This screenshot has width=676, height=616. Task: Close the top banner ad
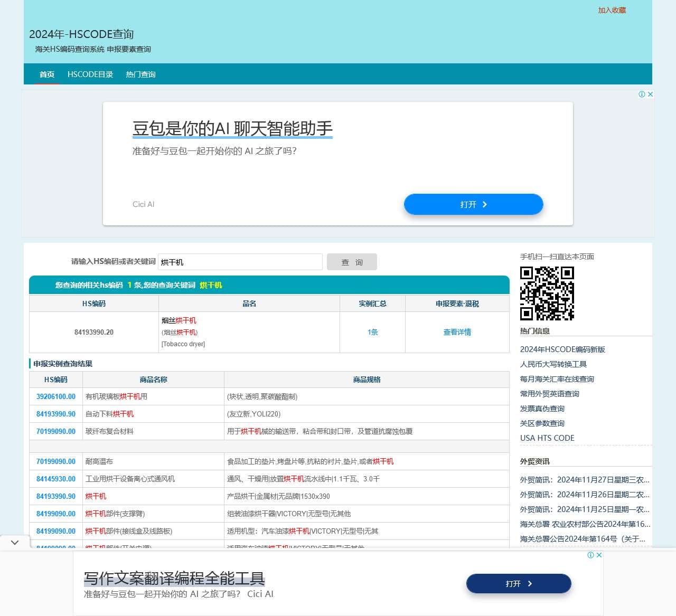pos(651,94)
